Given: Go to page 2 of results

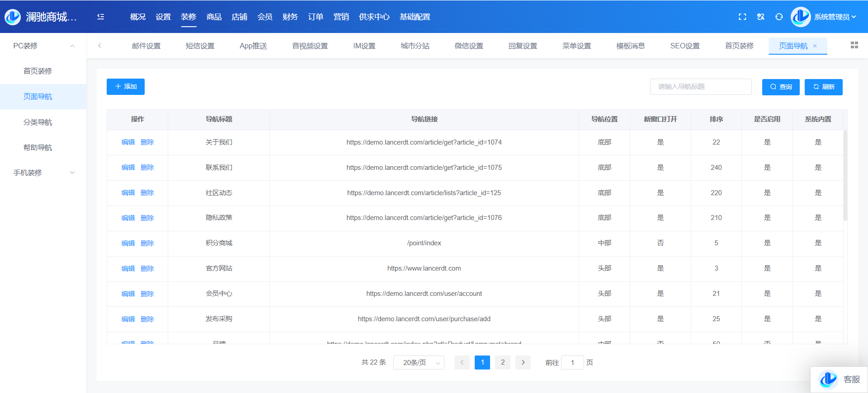Looking at the screenshot, I should click(x=503, y=362).
